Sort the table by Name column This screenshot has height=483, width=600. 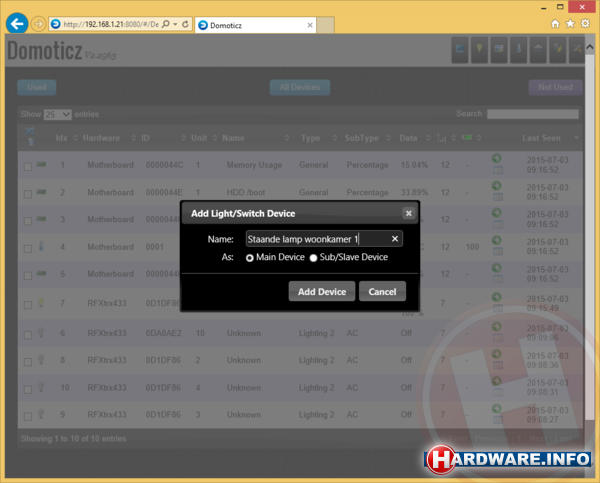tap(256, 138)
